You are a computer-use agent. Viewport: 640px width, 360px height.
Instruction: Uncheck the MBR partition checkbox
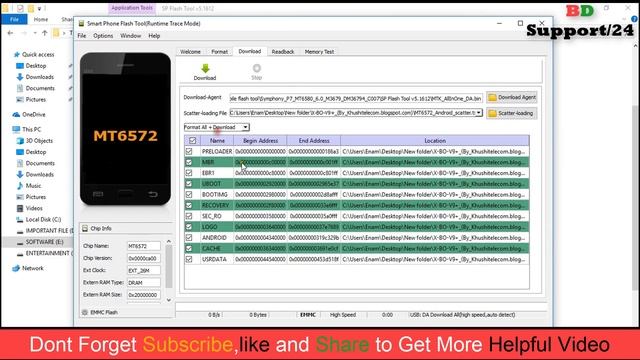pos(189,162)
